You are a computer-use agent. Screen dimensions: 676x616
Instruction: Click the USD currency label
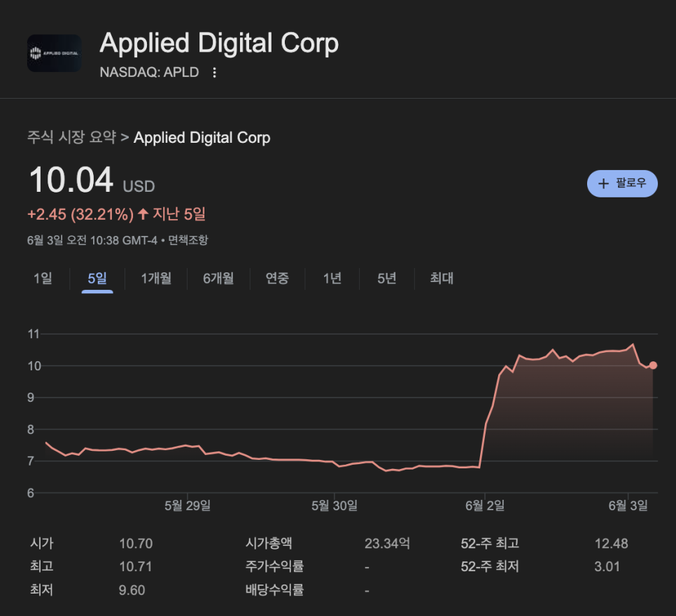pyautogui.click(x=139, y=186)
